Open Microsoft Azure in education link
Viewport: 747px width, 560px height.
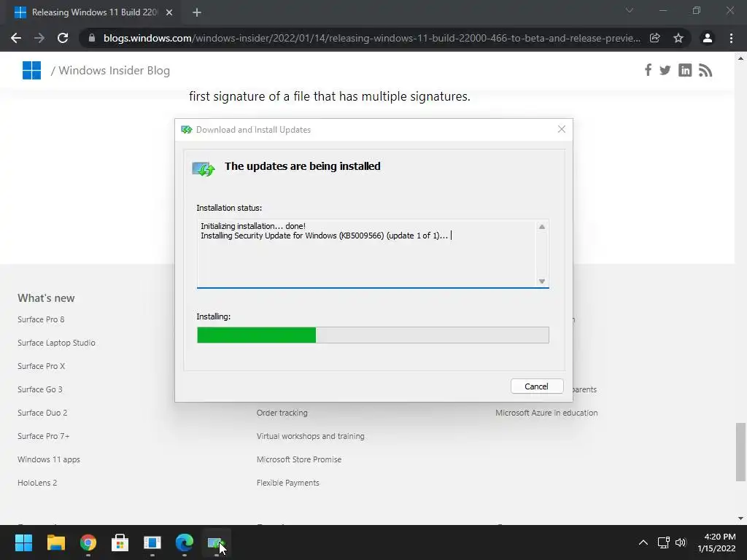[x=546, y=413]
